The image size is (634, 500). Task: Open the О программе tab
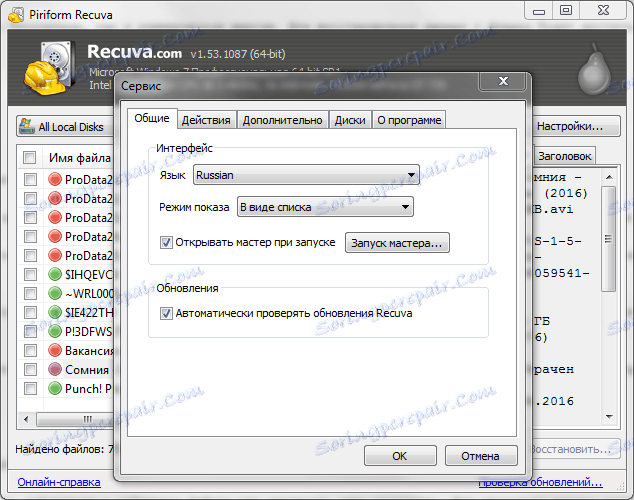point(409,120)
